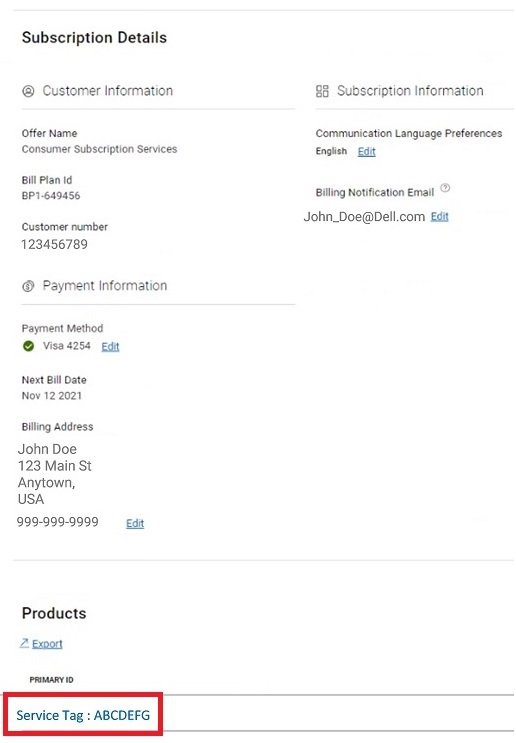The width and height of the screenshot is (516, 743).
Task: Open the Export products link
Action: coord(47,643)
